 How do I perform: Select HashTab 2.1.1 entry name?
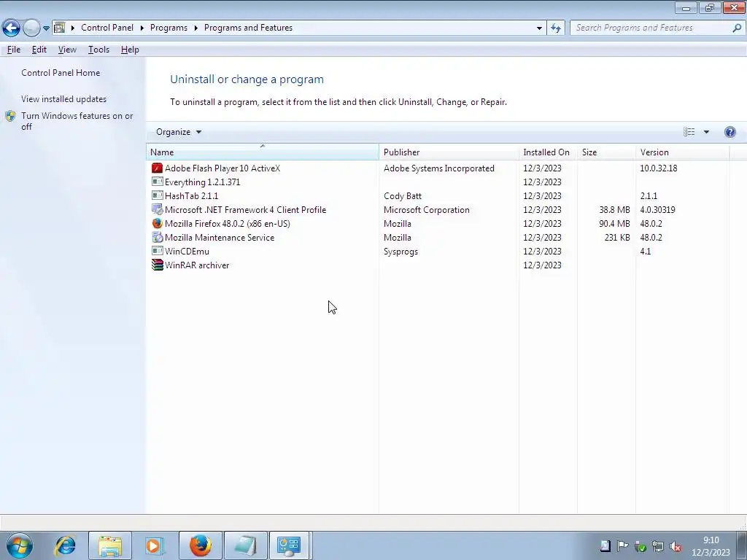(192, 195)
